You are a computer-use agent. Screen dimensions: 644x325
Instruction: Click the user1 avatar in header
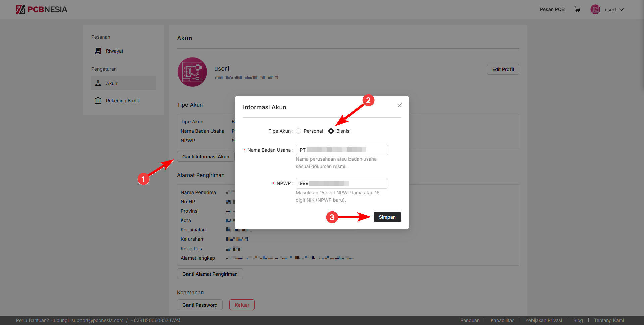(595, 9)
